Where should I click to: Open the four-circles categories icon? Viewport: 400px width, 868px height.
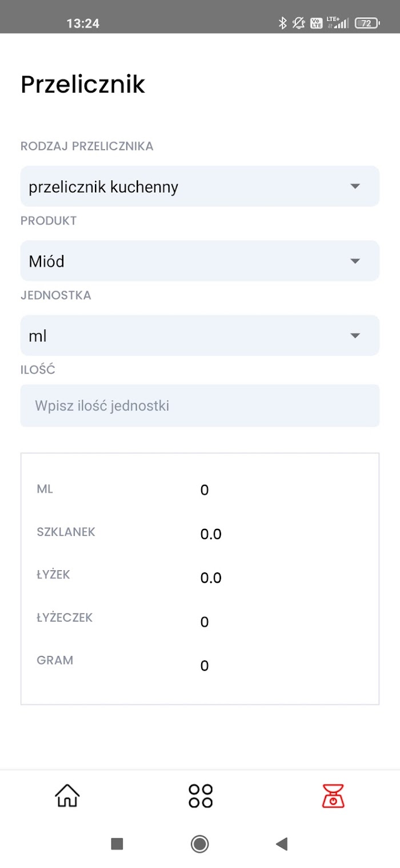[x=200, y=795]
